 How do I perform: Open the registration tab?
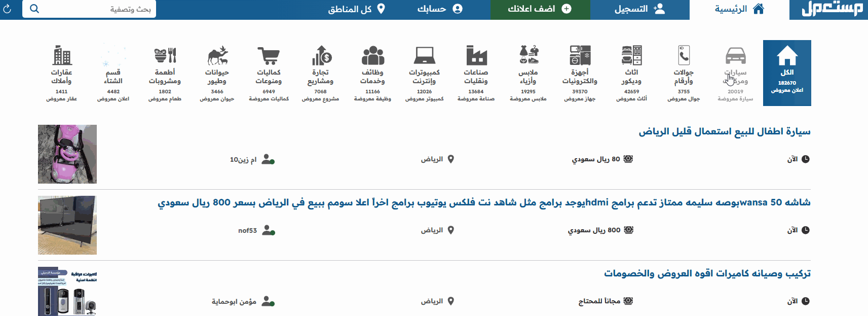pos(639,9)
